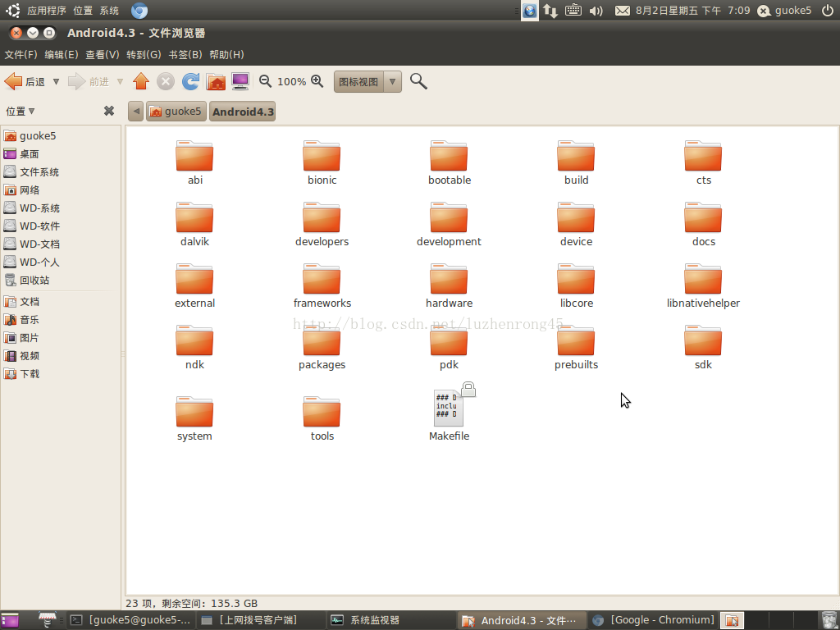Screen dimensions: 840x630
Task: Go up to the parent folder
Action: tap(141, 81)
